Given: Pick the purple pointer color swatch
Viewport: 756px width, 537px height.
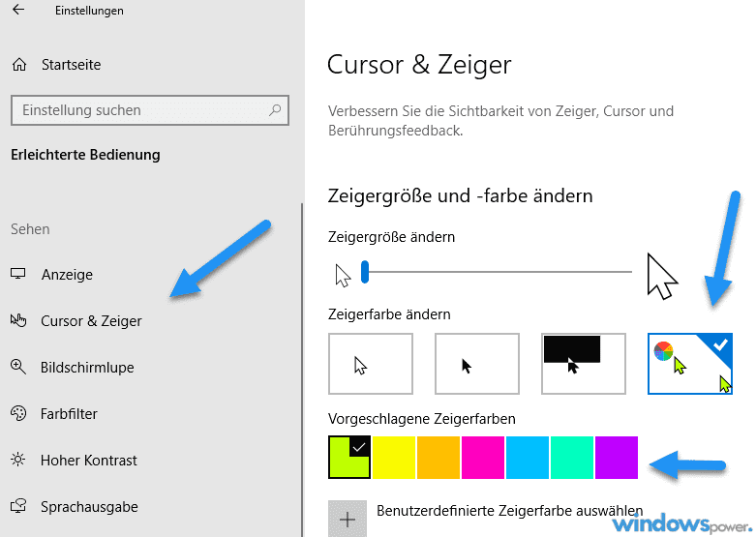Looking at the screenshot, I should coord(616,457).
